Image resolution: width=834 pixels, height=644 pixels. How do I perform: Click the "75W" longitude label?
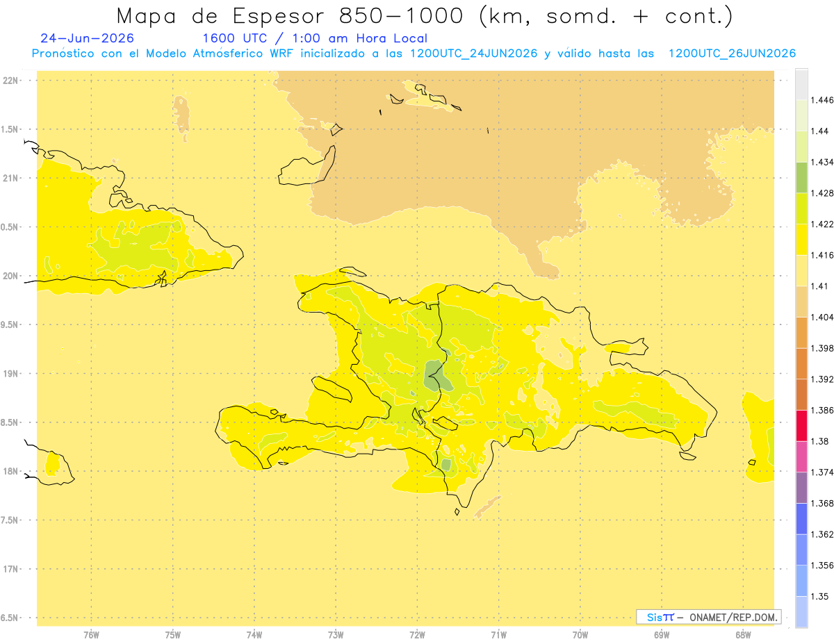(172, 634)
